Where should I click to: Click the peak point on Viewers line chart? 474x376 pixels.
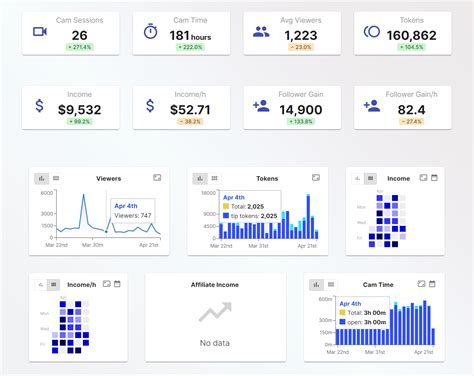(x=83, y=194)
